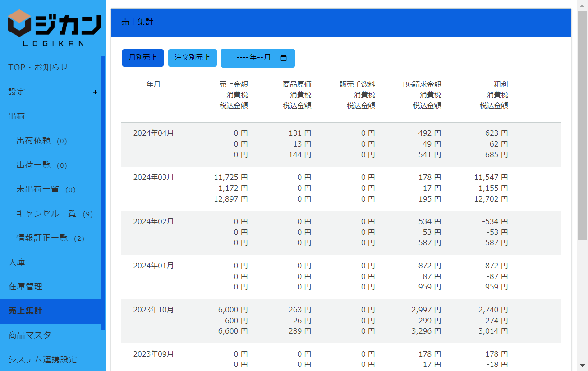The image size is (588, 371).
Task: Expand the 設定 plus icon
Action: tap(95, 92)
